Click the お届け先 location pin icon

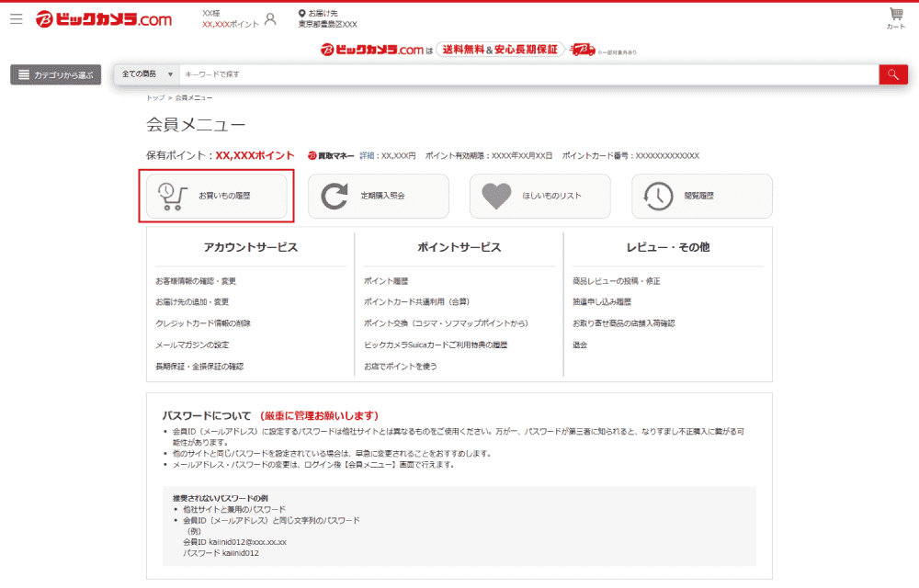coord(299,12)
